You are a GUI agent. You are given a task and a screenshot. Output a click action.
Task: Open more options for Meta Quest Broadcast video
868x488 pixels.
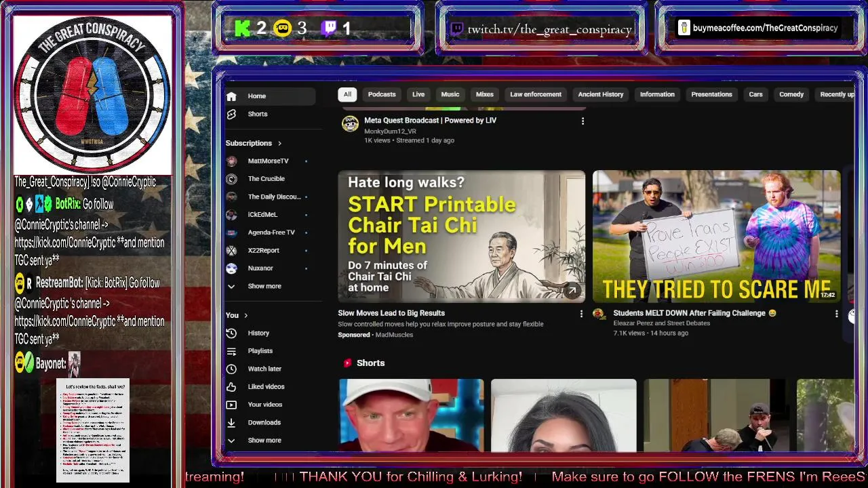[x=583, y=121]
